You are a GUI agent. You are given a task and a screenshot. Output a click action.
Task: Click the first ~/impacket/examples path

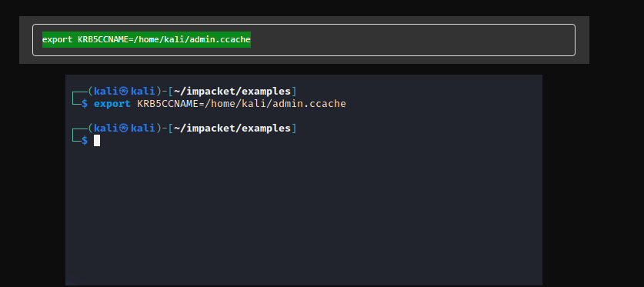[x=232, y=91]
